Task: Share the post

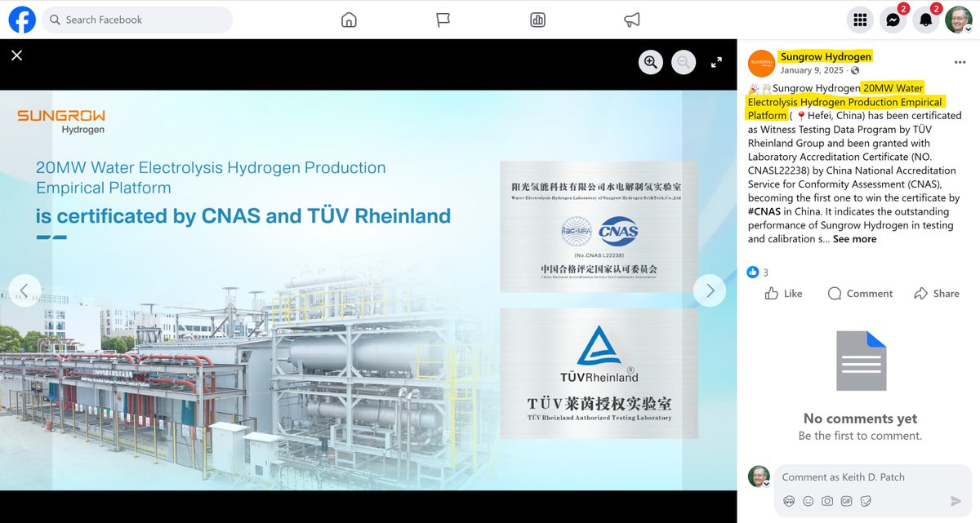Action: click(937, 294)
